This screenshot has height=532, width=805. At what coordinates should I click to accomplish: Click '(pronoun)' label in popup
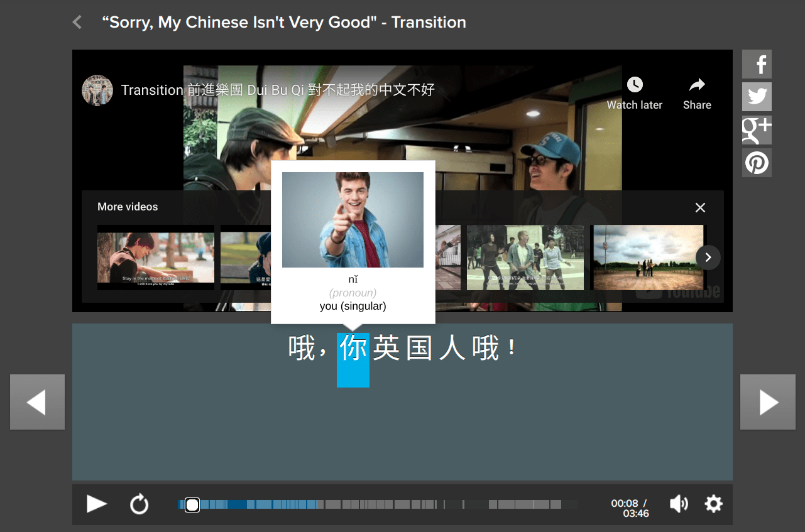353,293
